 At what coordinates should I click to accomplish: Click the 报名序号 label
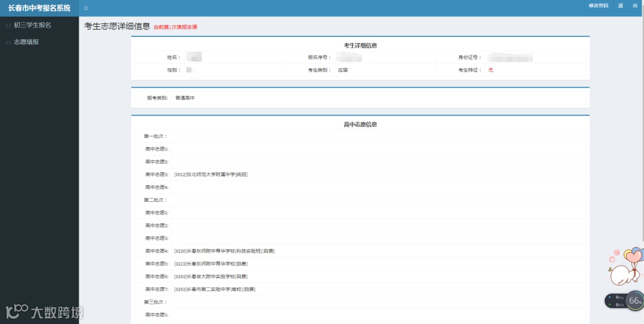pos(320,57)
